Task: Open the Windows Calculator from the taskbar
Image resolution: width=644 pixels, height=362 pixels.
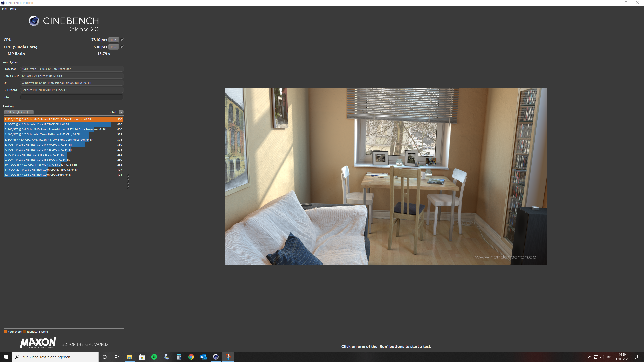Action: [179, 357]
